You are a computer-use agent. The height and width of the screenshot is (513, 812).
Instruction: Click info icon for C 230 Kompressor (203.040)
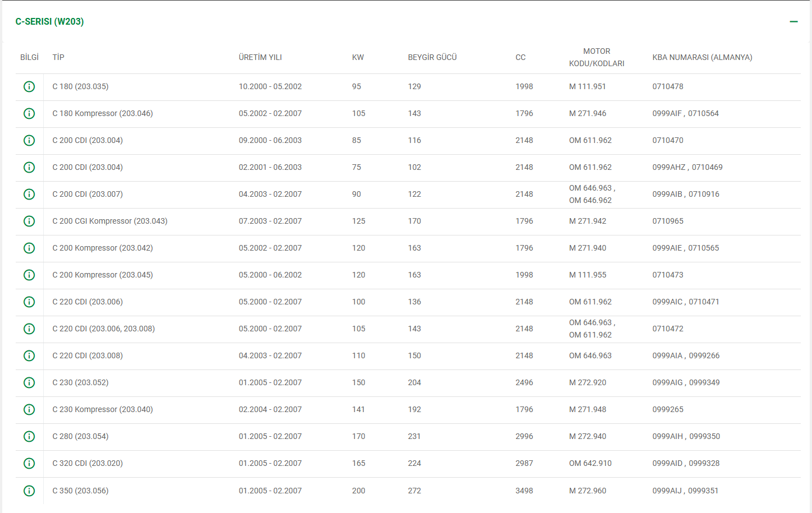(29, 410)
